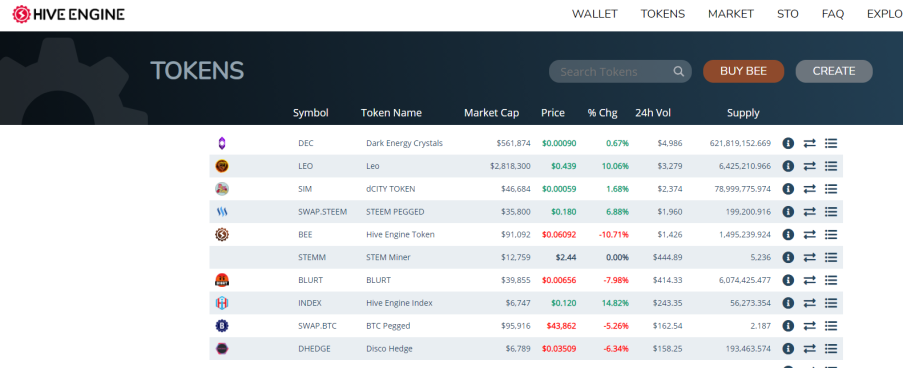Screen dimensions: 903x368
Task: Open the WALLET menu item
Action: pyautogui.click(x=594, y=14)
